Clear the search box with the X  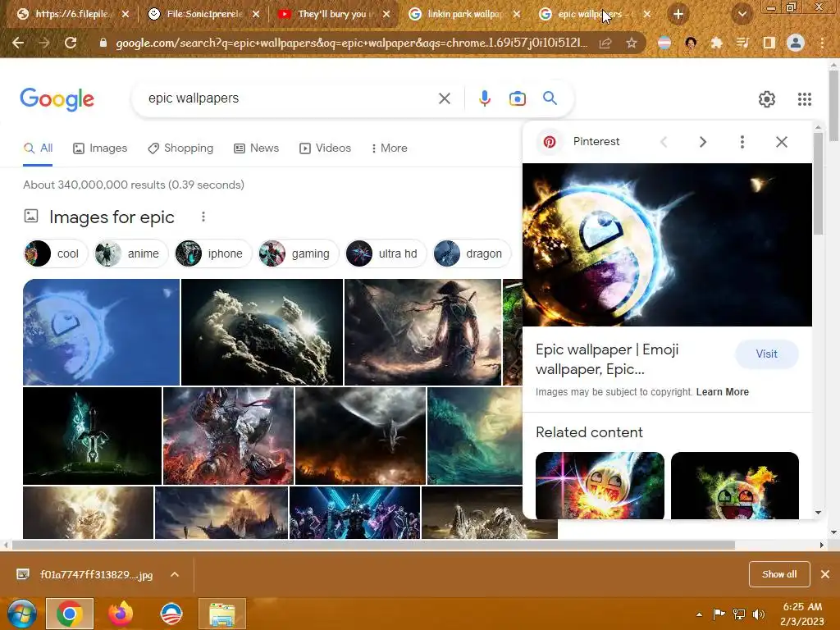[444, 98]
